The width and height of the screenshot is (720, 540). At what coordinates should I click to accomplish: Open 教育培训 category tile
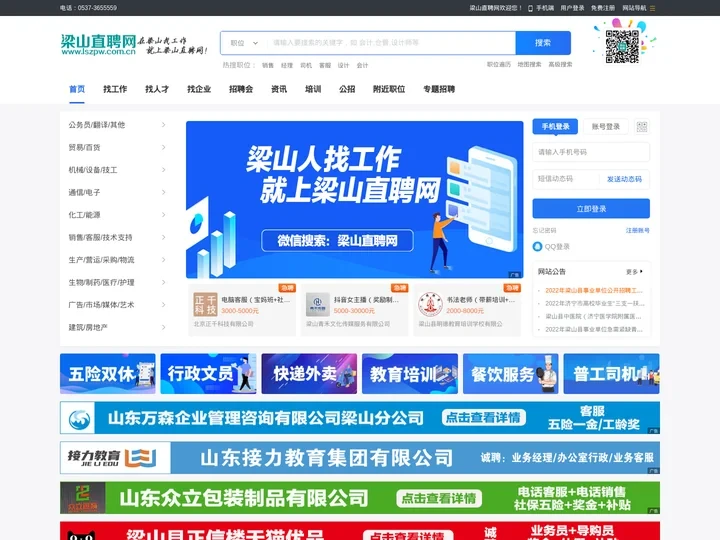pyautogui.click(x=410, y=374)
